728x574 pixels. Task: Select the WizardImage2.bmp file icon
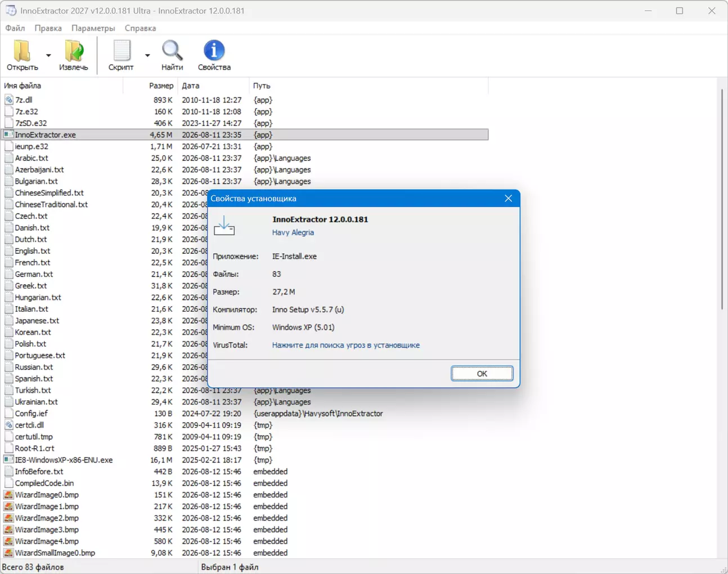[x=9, y=518]
